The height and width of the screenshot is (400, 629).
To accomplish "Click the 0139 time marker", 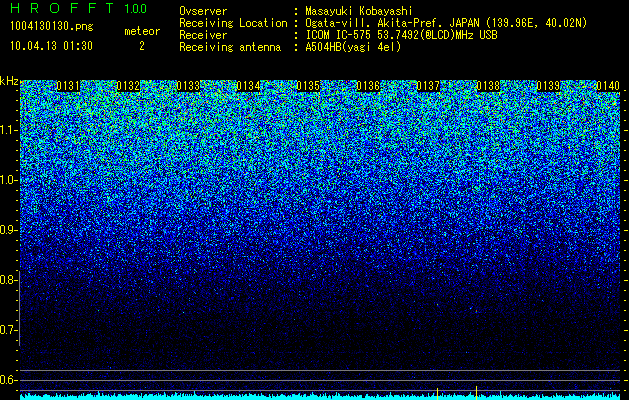I will click(548, 86).
